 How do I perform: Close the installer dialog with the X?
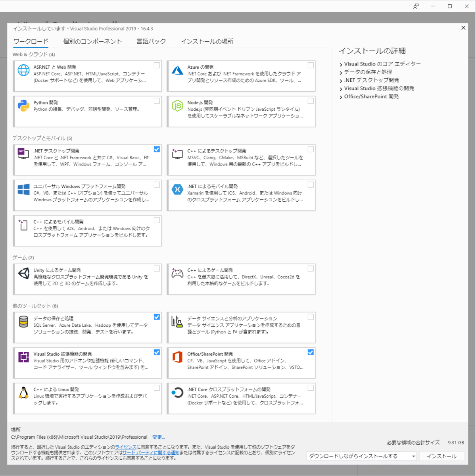[x=463, y=28]
